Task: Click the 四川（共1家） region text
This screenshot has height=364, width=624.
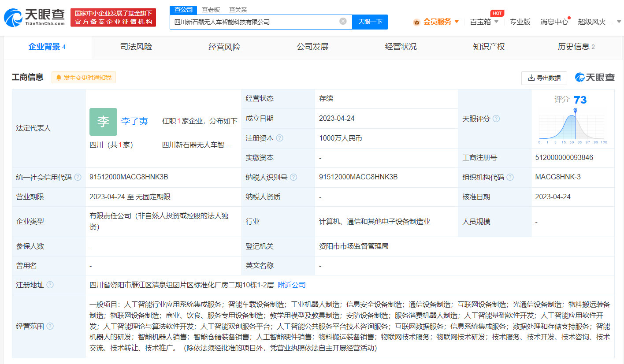Action: [x=111, y=145]
